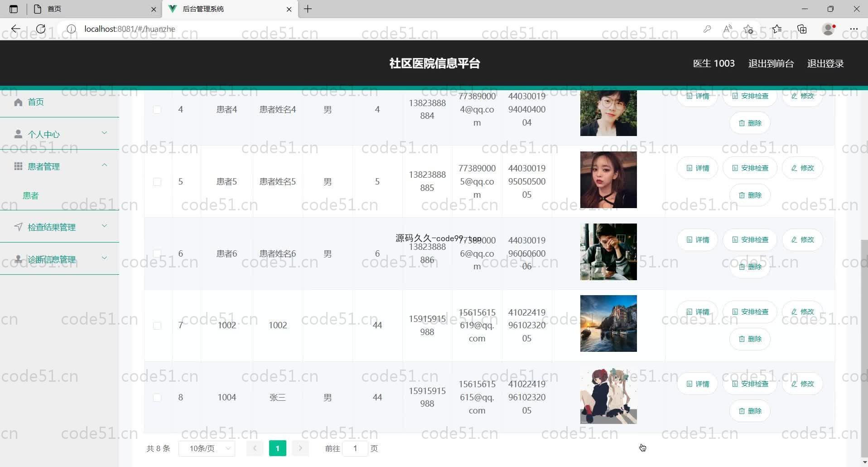This screenshot has width=868, height=467.
Task: Select the 患者 submenu item
Action: [31, 195]
